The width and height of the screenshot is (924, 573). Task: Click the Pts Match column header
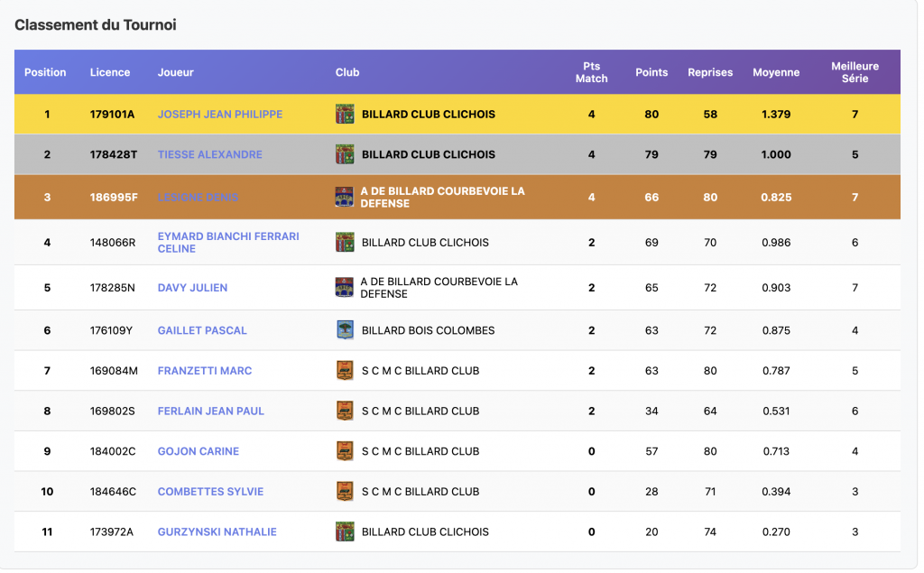(591, 72)
